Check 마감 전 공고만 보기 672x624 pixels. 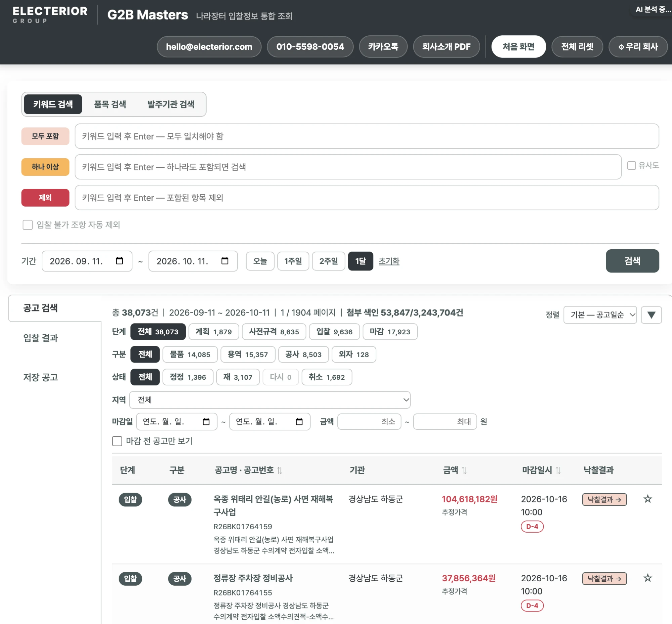pyautogui.click(x=117, y=441)
